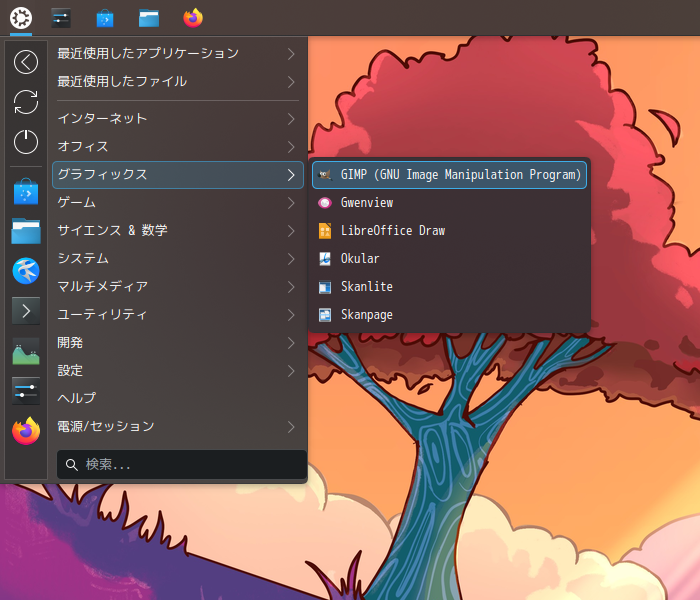This screenshot has height=600, width=700.
Task: Click the KDE application launcher icon
Action: 21,18
